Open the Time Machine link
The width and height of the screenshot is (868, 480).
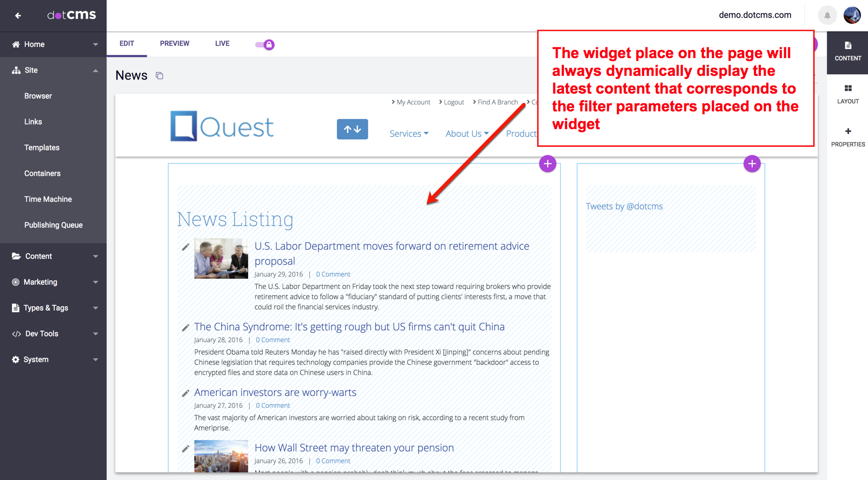48,199
